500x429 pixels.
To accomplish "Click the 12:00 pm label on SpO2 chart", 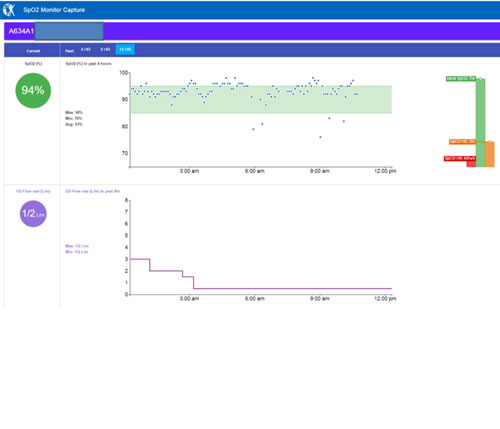I will click(385, 171).
